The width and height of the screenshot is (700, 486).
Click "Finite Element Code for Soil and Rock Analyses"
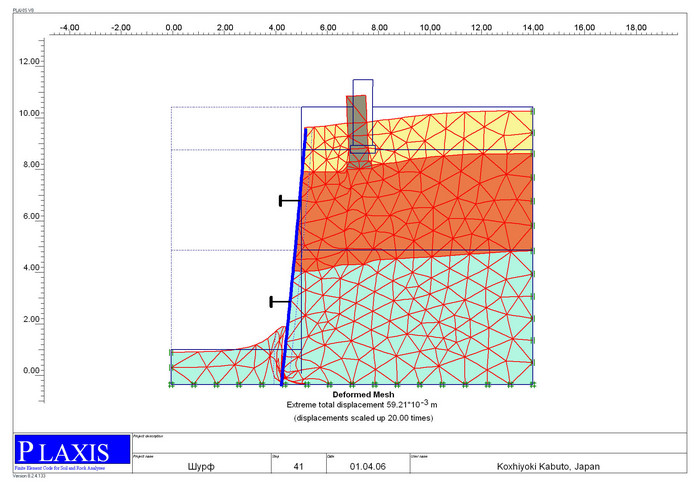(x=60, y=469)
